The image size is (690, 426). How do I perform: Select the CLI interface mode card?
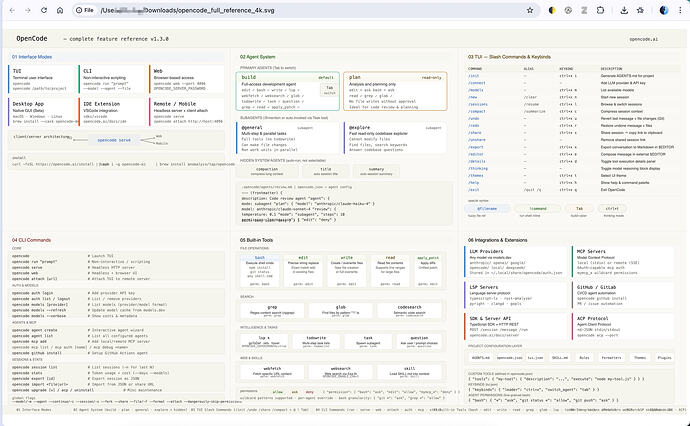pyautogui.click(x=113, y=79)
